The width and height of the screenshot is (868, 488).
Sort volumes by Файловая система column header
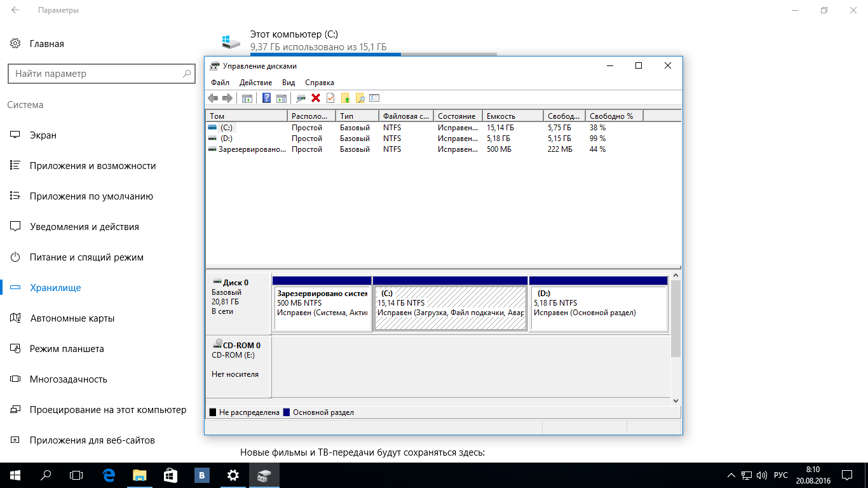click(406, 116)
